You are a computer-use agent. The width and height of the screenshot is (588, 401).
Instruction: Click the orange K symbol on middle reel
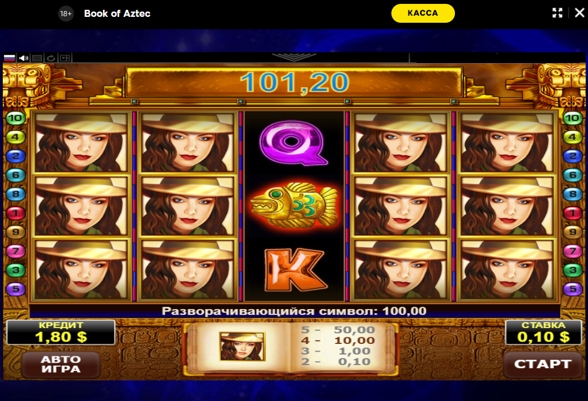pos(294,269)
